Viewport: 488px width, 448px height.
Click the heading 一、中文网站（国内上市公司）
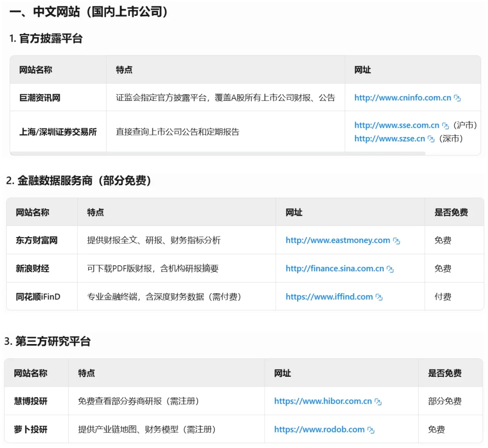click(88, 12)
